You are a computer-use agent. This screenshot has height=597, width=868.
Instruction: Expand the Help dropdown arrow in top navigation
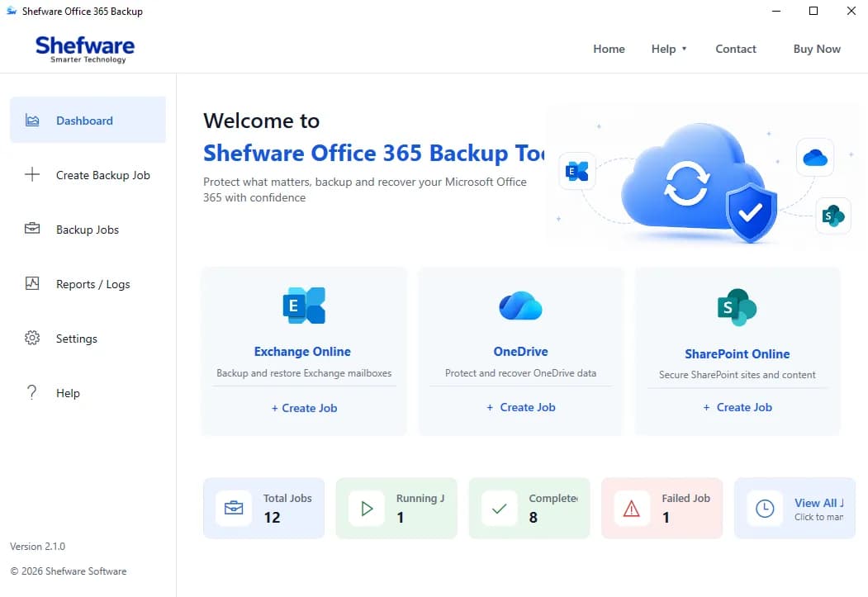684,49
